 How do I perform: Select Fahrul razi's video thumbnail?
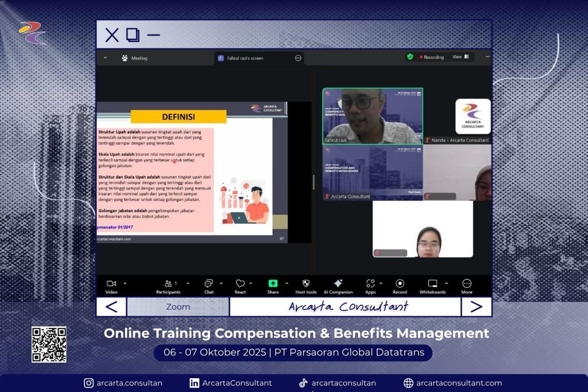tap(372, 115)
